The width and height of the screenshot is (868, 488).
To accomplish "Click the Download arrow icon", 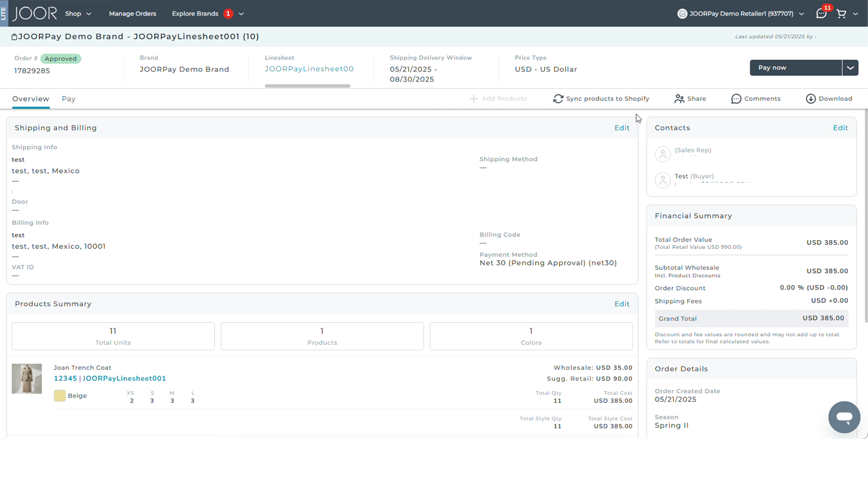I will coord(810,99).
